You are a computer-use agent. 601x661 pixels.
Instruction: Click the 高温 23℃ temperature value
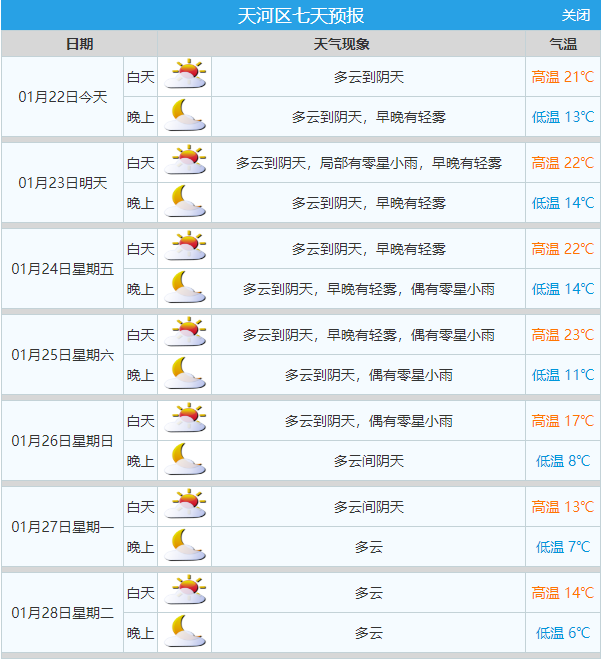click(x=562, y=335)
